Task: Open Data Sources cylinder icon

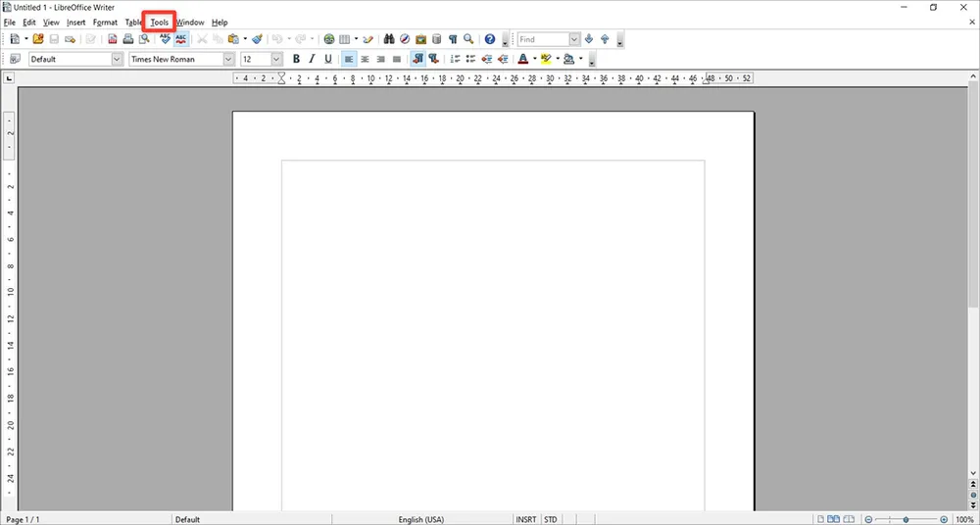Action: coord(436,39)
